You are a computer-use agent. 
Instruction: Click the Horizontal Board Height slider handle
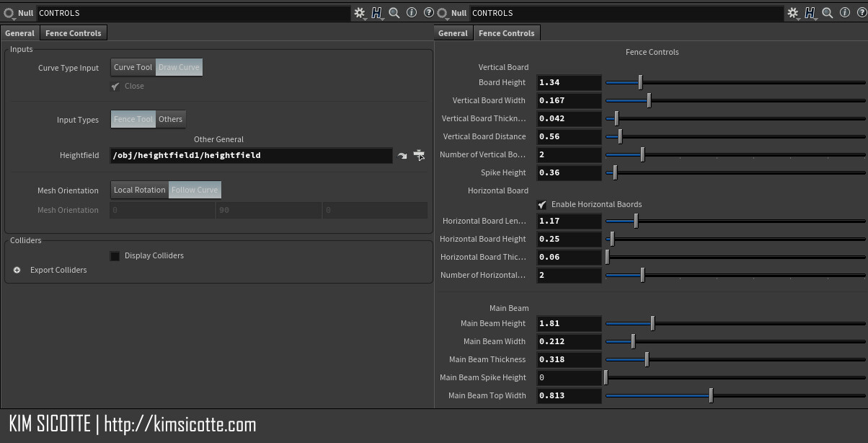point(612,239)
